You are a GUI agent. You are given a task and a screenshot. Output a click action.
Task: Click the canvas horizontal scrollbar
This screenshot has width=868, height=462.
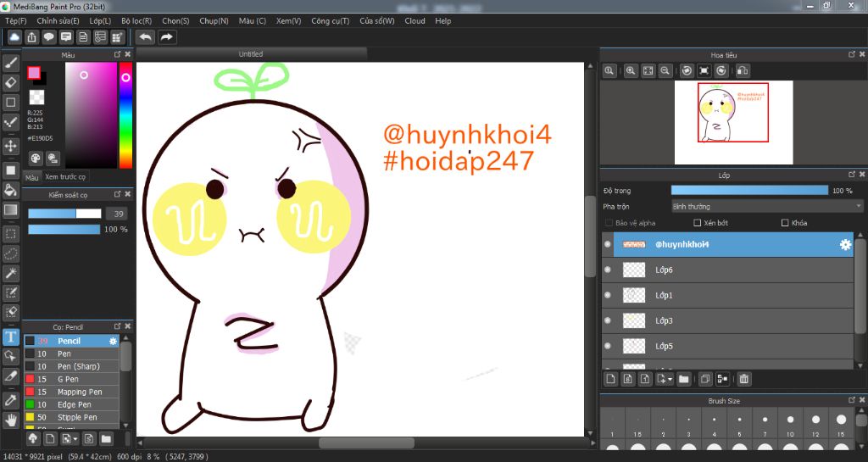366,443
